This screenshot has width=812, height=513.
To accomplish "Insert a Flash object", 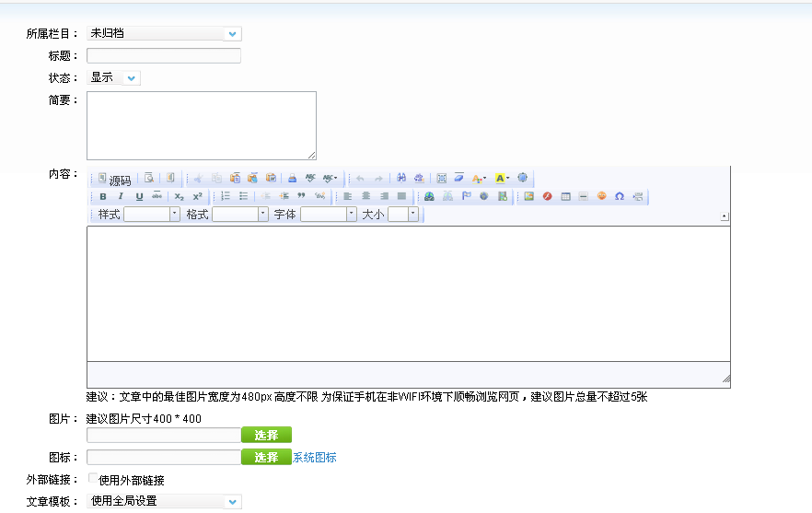I will click(547, 196).
